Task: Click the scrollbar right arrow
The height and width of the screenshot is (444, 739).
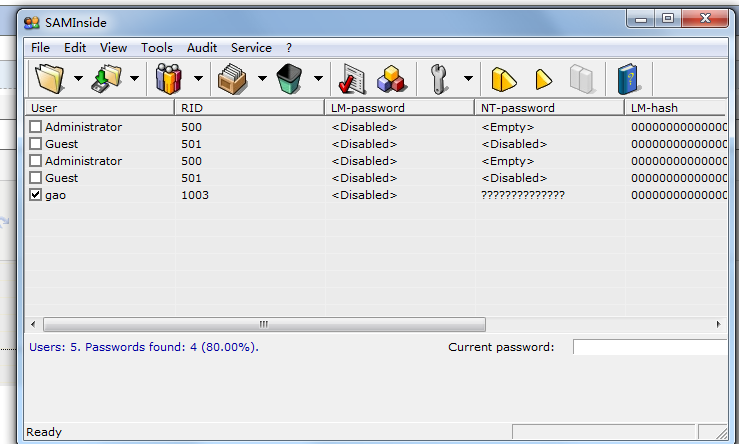Action: tap(718, 324)
